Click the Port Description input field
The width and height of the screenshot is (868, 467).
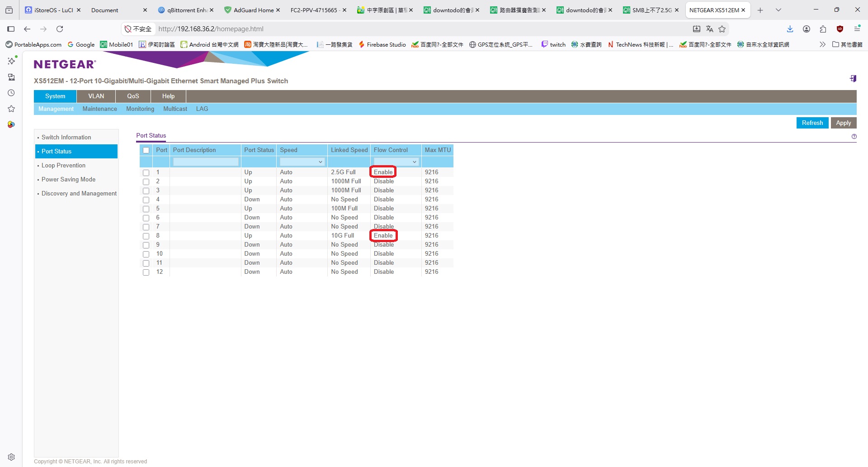pyautogui.click(x=206, y=162)
